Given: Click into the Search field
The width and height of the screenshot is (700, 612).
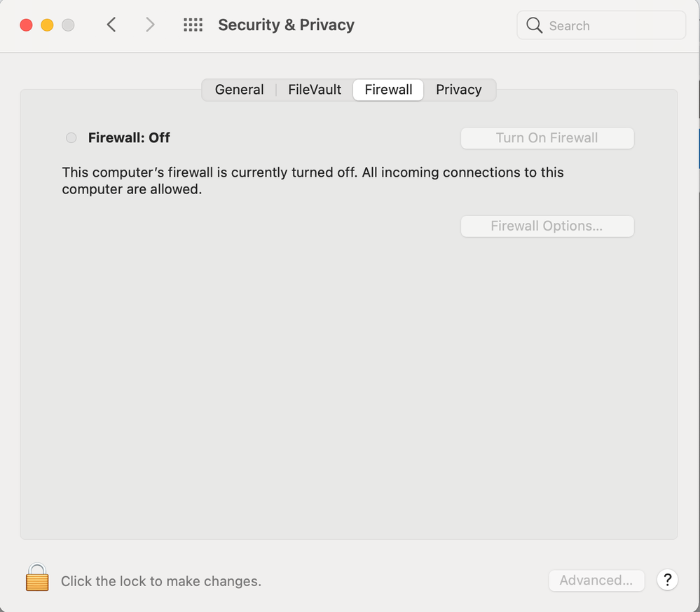Looking at the screenshot, I should [x=610, y=26].
